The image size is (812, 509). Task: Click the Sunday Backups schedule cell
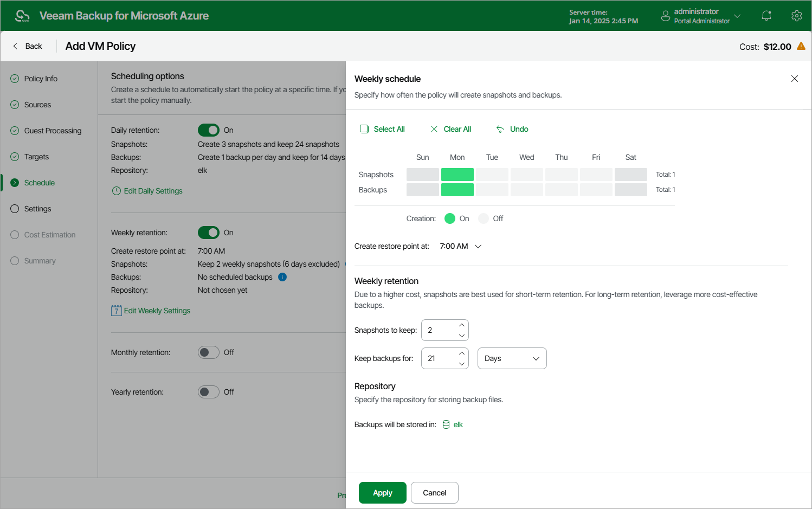(423, 190)
